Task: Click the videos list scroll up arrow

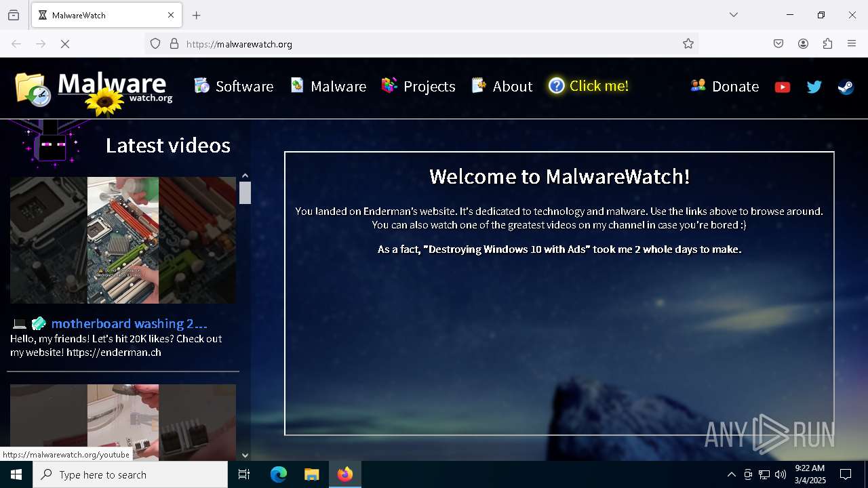Action: tap(245, 176)
